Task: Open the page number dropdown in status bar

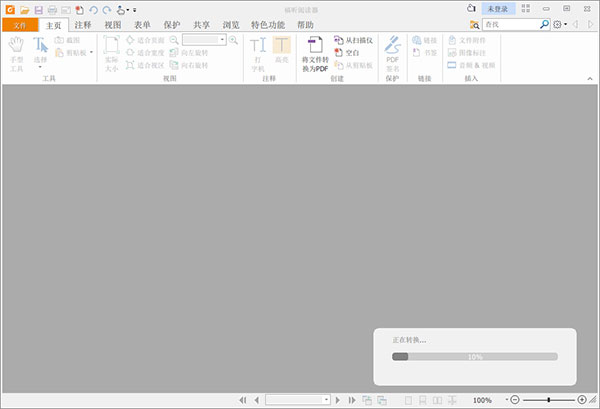Action: [x=326, y=399]
